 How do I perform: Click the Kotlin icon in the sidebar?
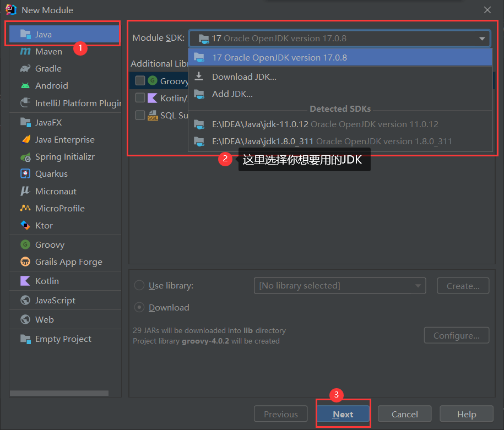(x=25, y=281)
